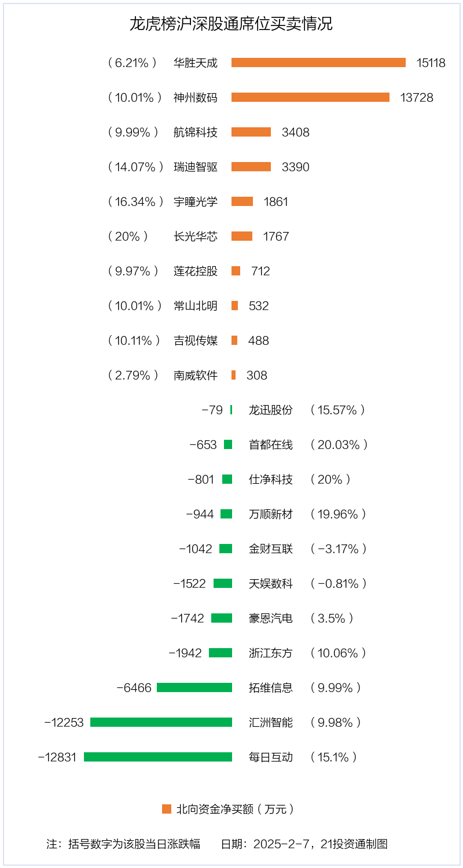Click the value 1767 next to 长光华芯
This screenshot has height=868, width=463.
click(275, 236)
